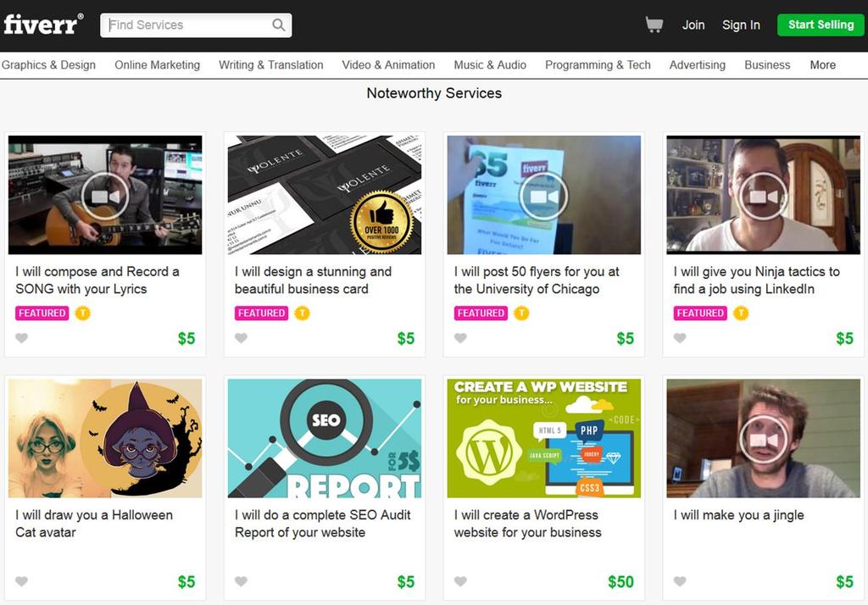
Task: Click the $50 price on WordPress gig
Action: click(x=620, y=582)
